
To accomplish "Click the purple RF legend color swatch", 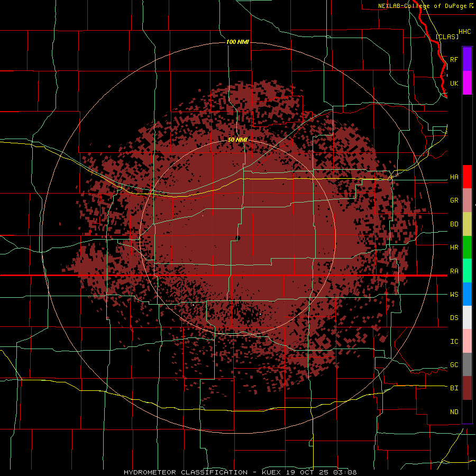I will (x=467, y=59).
